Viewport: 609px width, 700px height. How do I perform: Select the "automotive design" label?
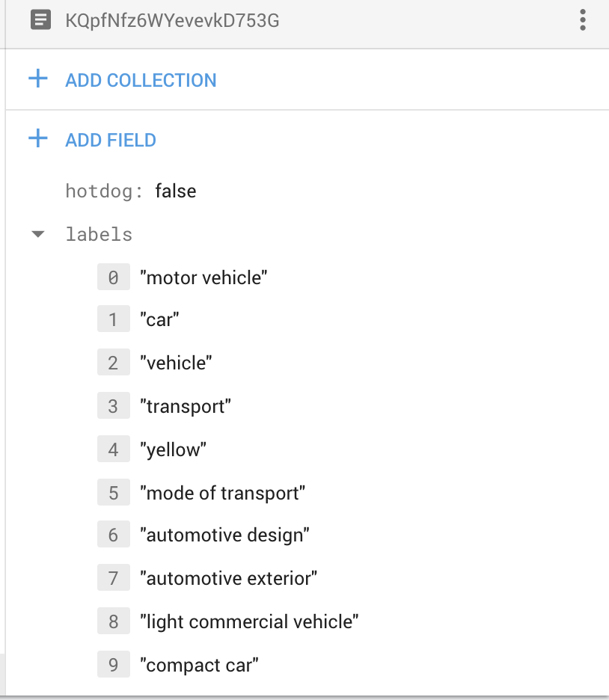[x=224, y=535]
